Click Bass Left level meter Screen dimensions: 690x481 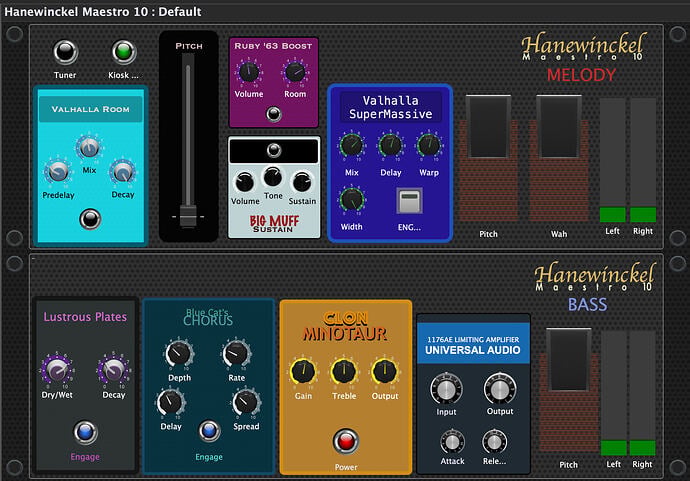pyautogui.click(x=613, y=393)
